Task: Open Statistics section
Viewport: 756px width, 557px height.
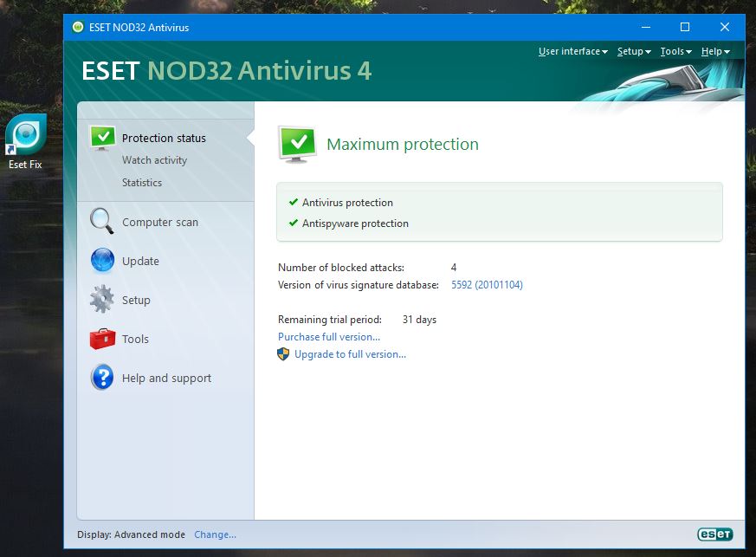Action: [142, 182]
